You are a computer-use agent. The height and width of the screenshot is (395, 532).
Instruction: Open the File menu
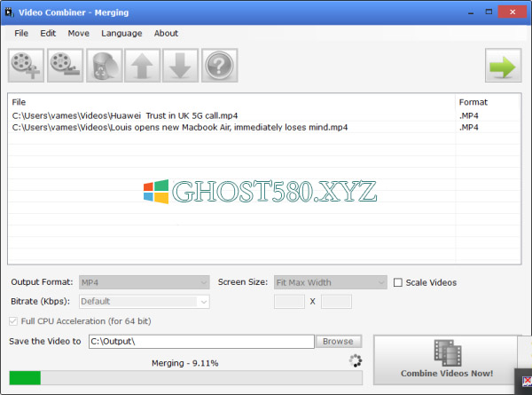21,33
